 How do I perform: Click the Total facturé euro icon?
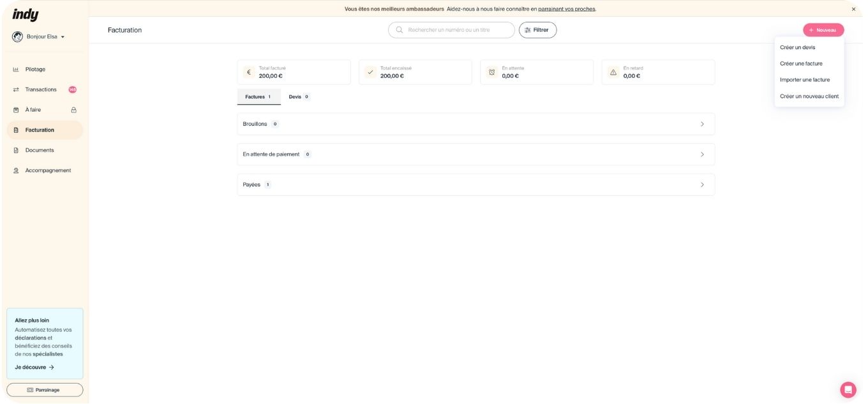point(249,72)
